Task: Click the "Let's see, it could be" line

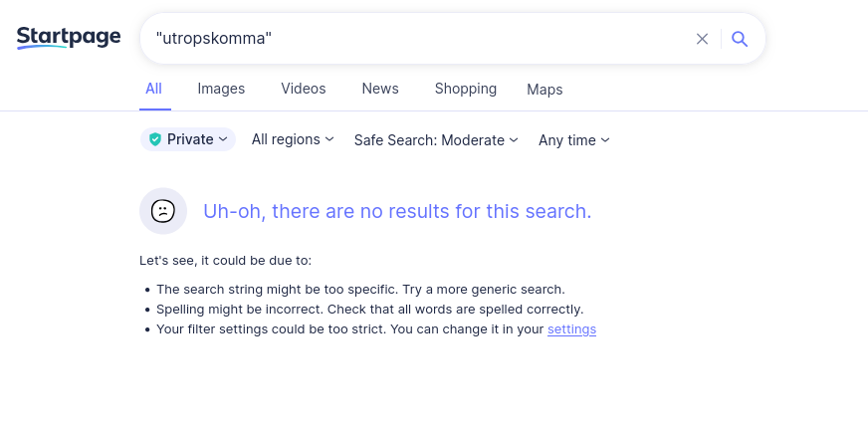Action: tap(225, 261)
